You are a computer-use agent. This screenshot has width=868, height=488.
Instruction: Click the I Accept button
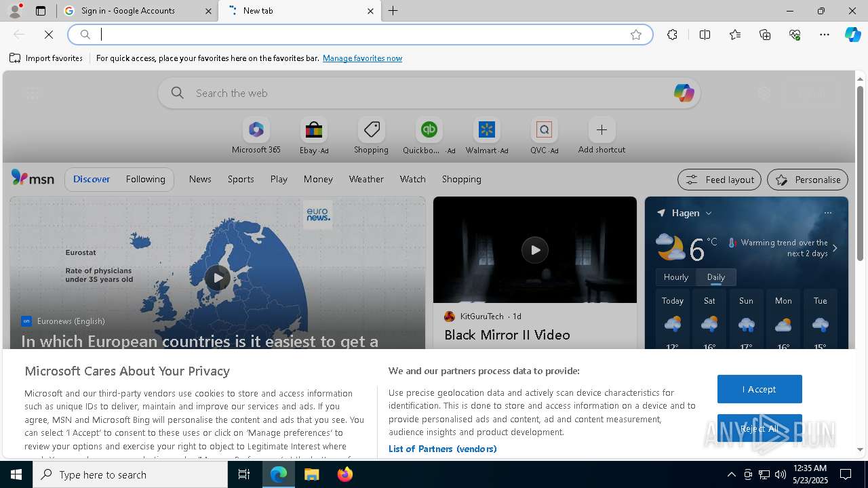(x=759, y=389)
